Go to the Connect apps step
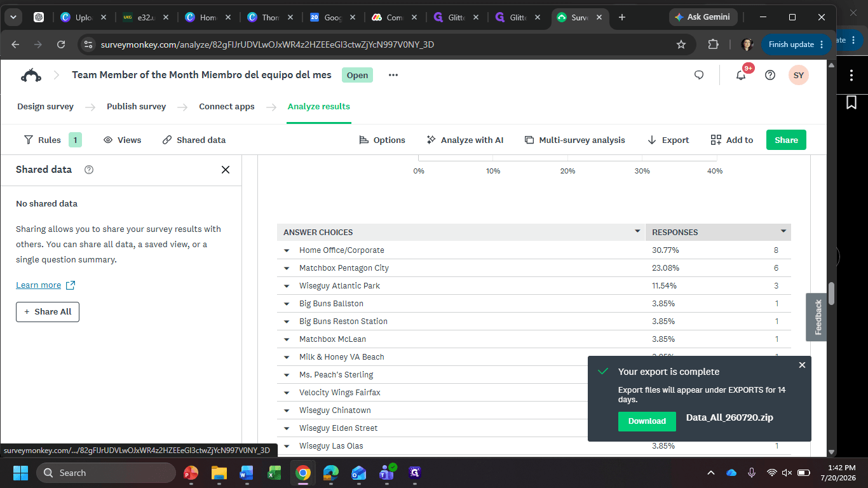The width and height of the screenshot is (868, 488). coord(227,107)
